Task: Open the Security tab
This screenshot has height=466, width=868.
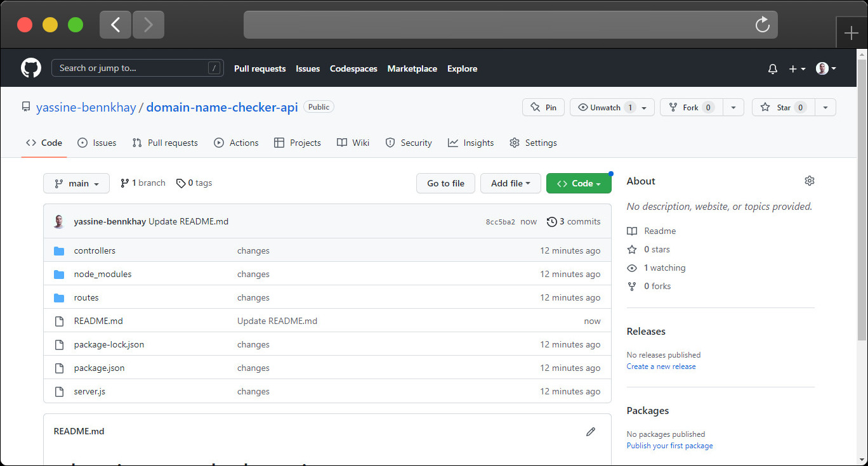Action: pos(409,143)
